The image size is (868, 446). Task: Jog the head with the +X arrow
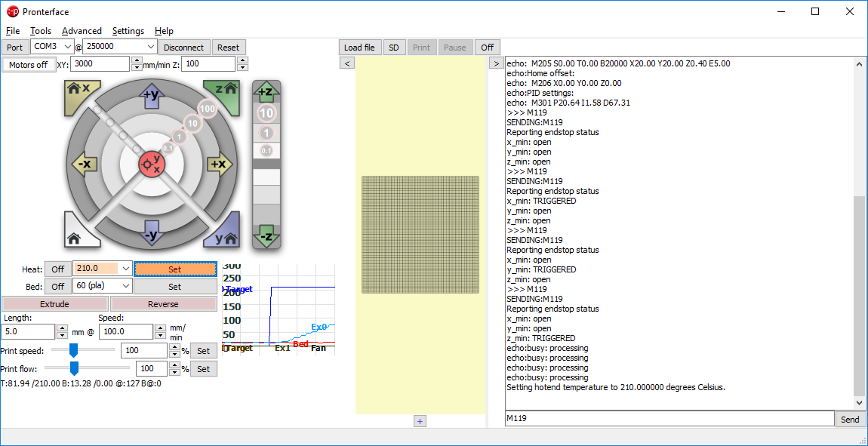coord(218,165)
